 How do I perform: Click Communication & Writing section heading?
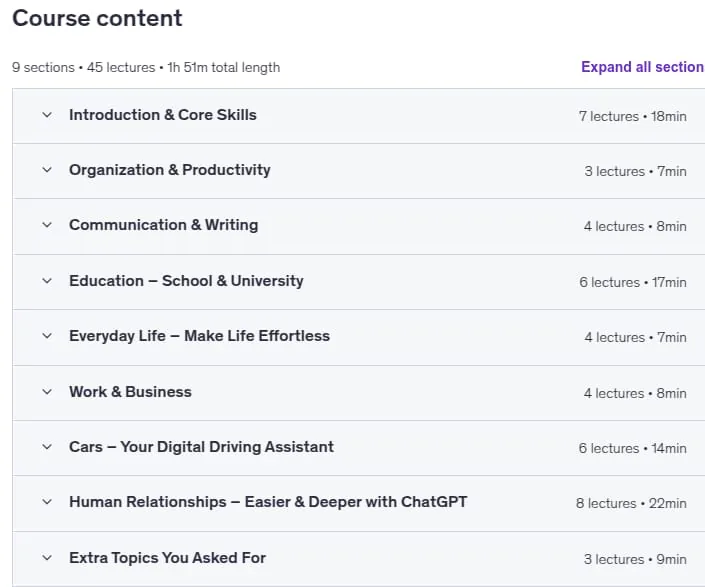coord(164,225)
